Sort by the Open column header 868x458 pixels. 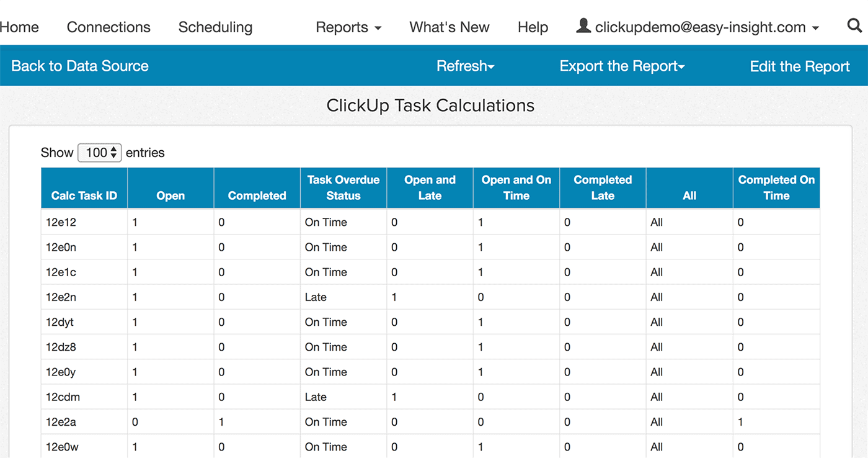[170, 188]
